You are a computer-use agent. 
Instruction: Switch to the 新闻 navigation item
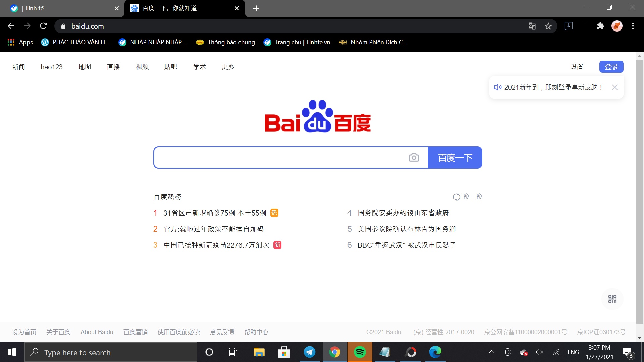tap(19, 67)
